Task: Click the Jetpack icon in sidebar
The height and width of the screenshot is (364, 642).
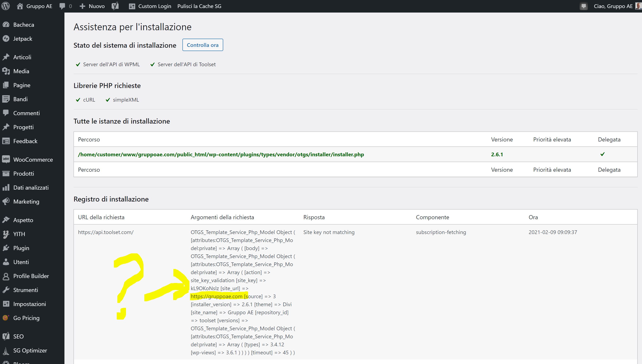Action: pos(6,38)
